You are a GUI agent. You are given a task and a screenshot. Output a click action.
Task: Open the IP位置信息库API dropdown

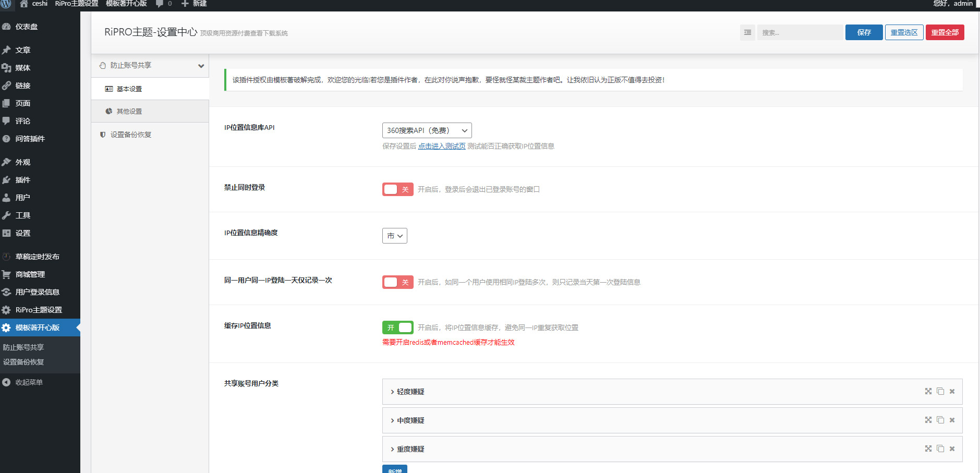coord(427,130)
